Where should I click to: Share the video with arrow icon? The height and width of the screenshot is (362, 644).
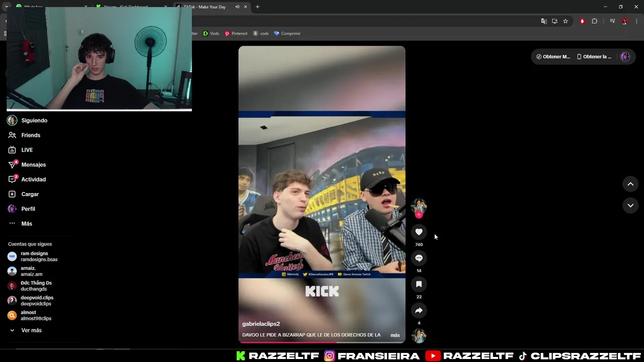(419, 310)
